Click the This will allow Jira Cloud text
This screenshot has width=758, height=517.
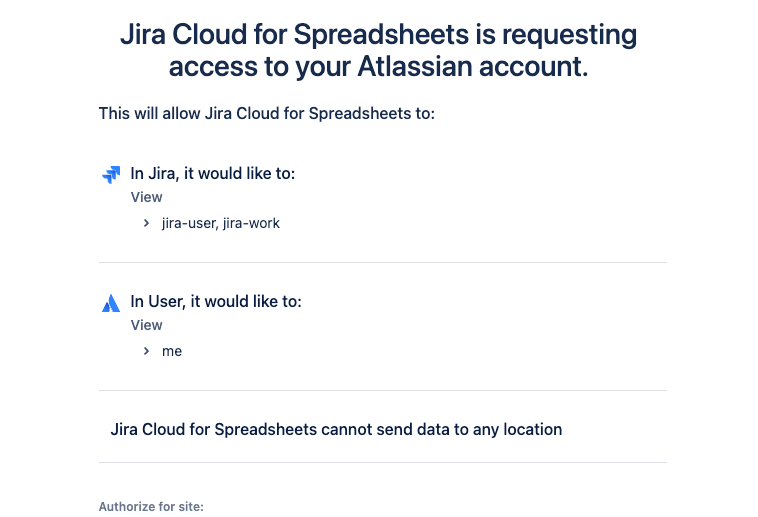(x=267, y=113)
